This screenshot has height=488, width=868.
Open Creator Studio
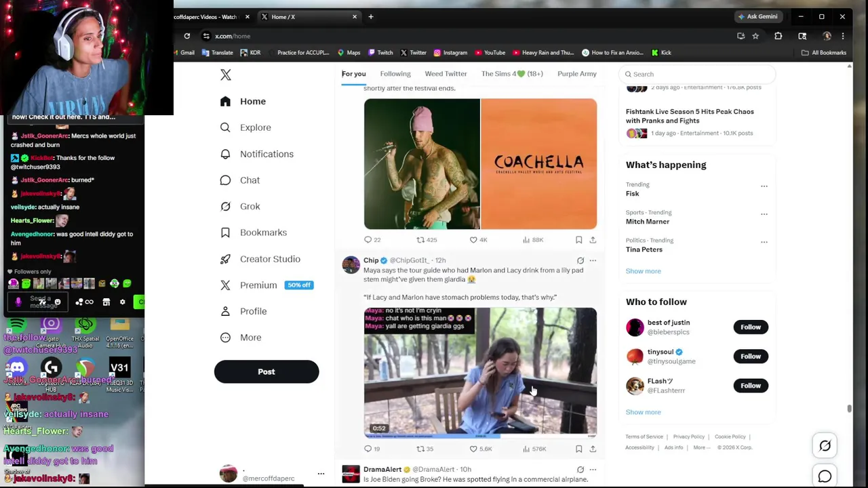(x=260, y=259)
